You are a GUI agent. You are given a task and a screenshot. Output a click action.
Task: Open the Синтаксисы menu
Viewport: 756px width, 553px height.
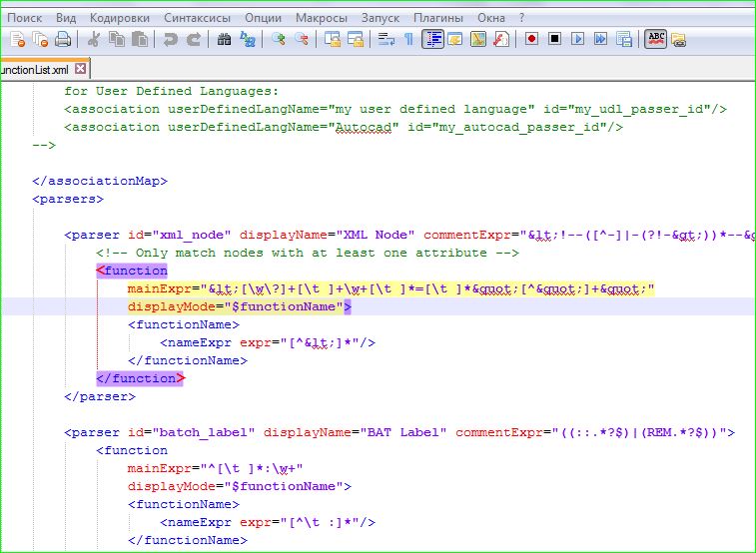[x=197, y=18]
